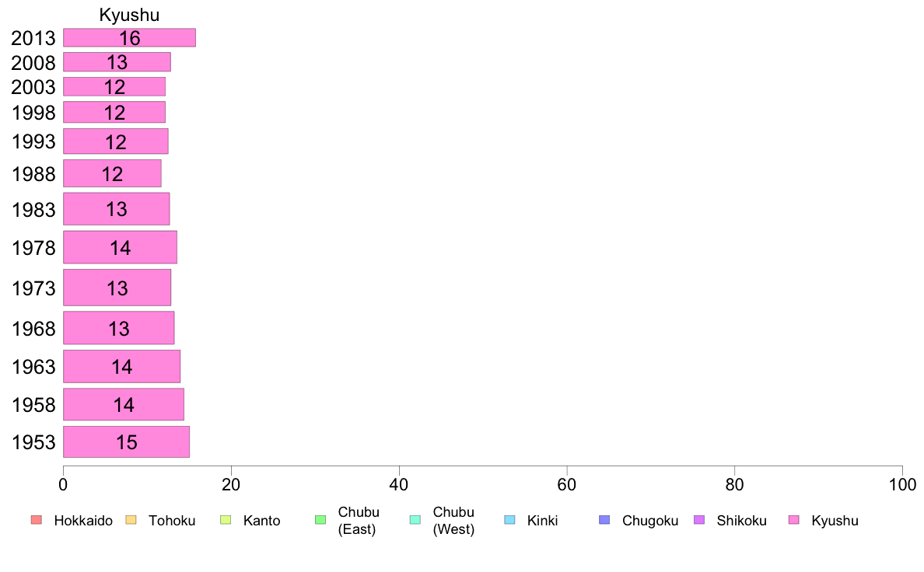The height and width of the screenshot is (572, 924).
Task: Click the Chubu (West) teal legend swatch
Action: tap(415, 520)
